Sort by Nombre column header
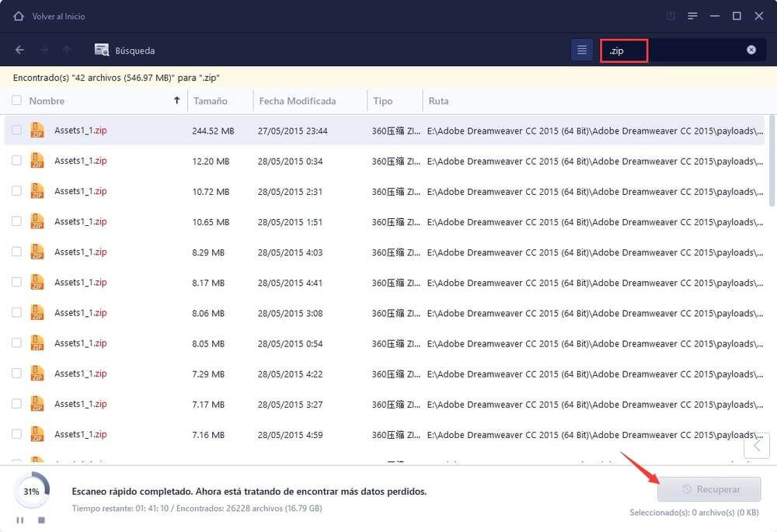The height and width of the screenshot is (532, 777). (47, 101)
